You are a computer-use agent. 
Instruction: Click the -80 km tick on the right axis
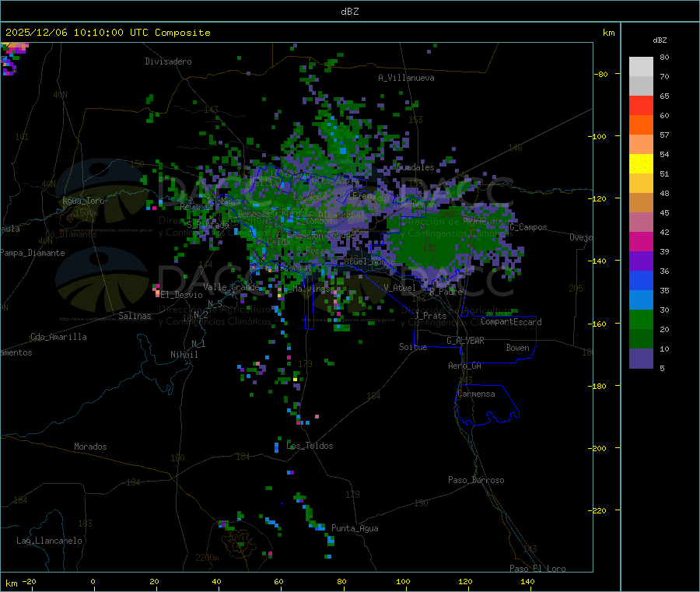[601, 74]
